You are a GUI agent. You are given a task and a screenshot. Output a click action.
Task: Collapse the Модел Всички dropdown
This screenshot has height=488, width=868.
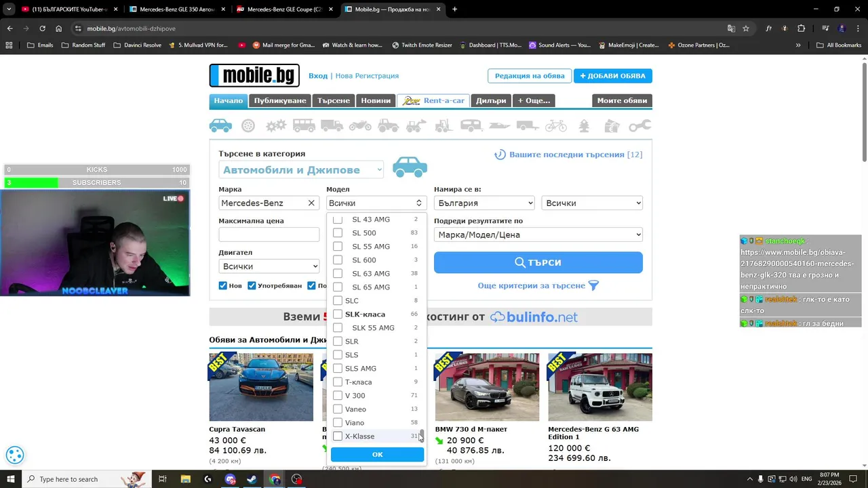point(376,203)
